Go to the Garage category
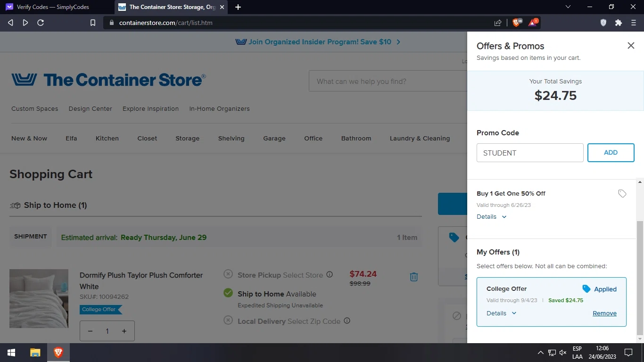 coord(274,138)
